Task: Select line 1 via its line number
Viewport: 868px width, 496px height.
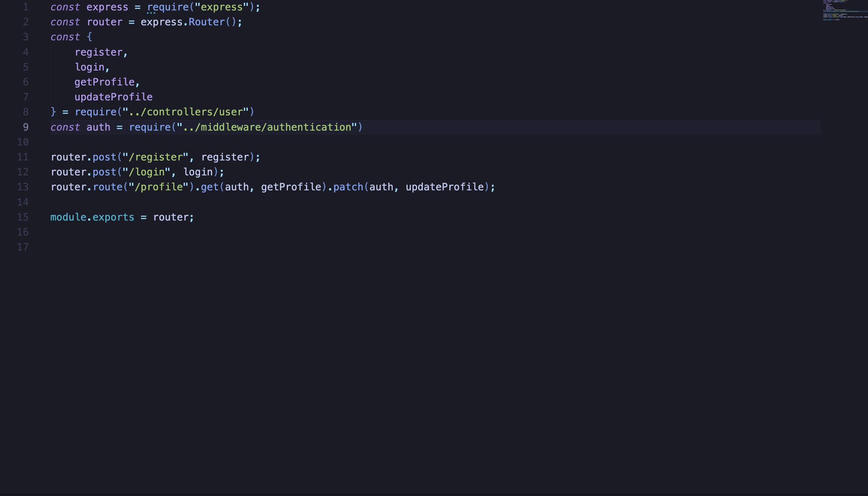Action: 26,7
